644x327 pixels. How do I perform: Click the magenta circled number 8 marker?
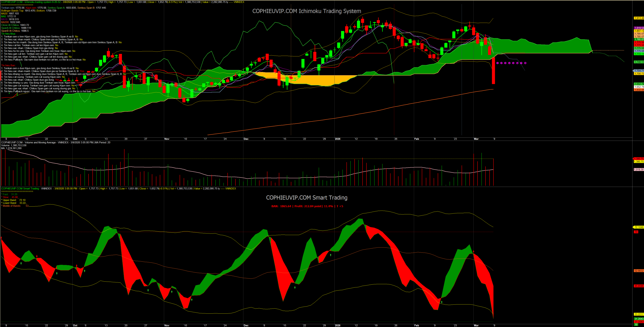525,63
